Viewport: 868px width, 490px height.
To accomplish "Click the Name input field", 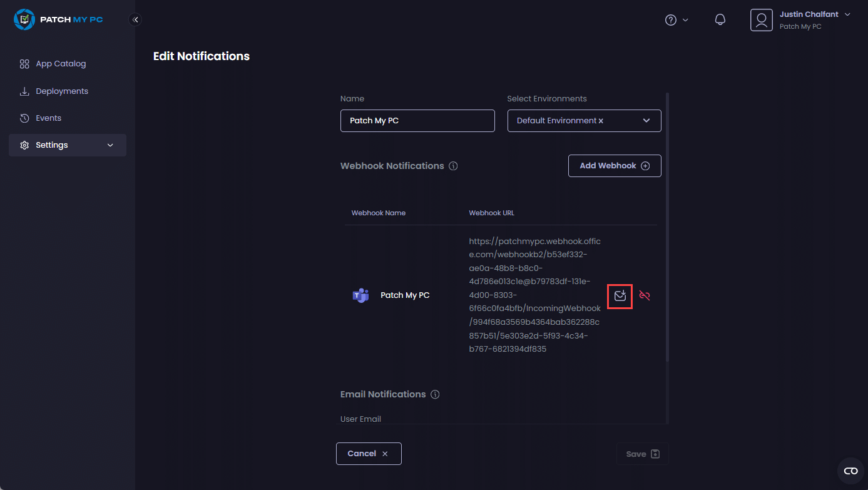I will tap(417, 121).
